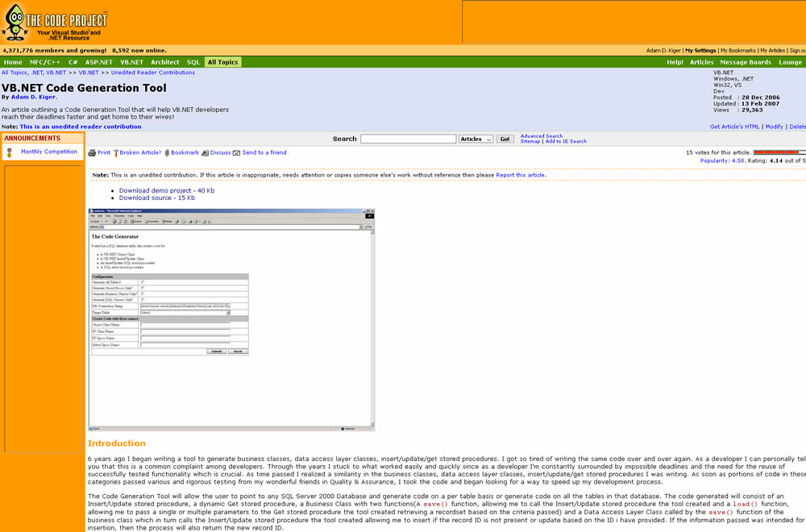Image resolution: width=806 pixels, height=532 pixels.
Task: Open the Home menu item
Action: click(x=13, y=62)
